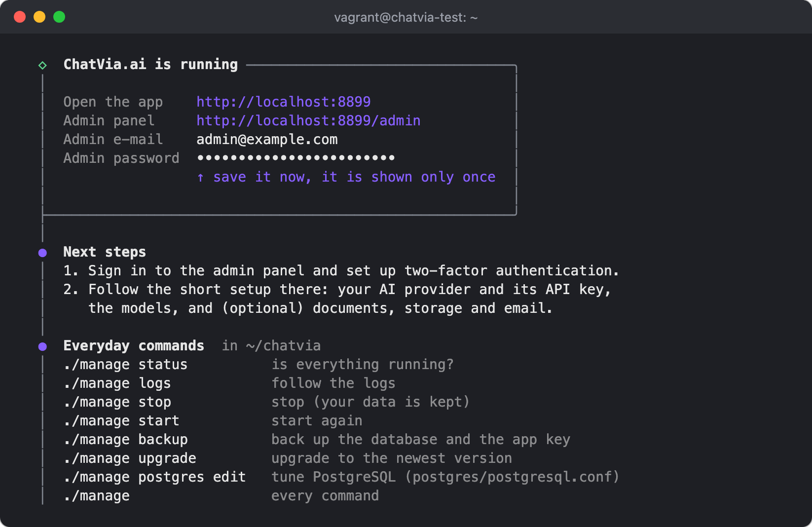Click the window title vagrant@chatvia-test: ~
The image size is (812, 527).
[406, 17]
